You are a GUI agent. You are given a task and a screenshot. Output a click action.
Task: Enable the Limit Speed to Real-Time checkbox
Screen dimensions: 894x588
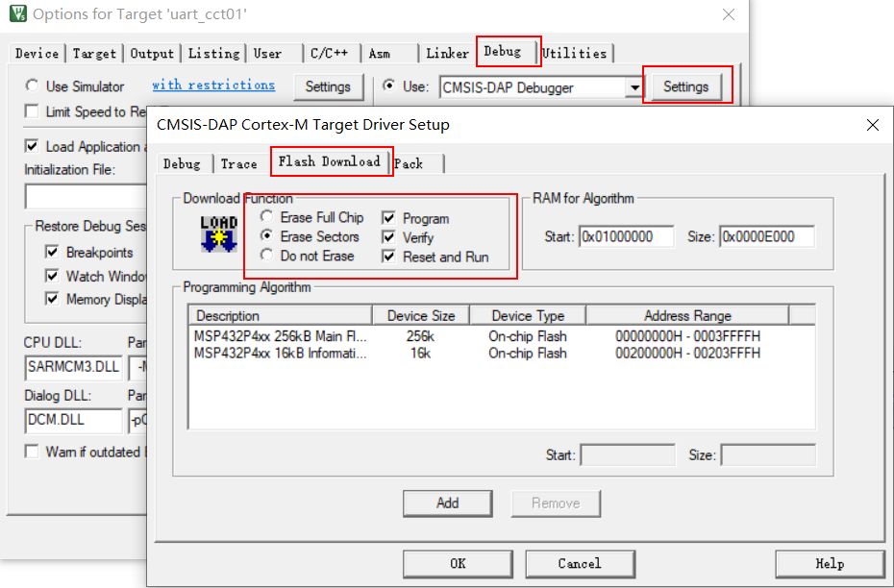[32, 111]
